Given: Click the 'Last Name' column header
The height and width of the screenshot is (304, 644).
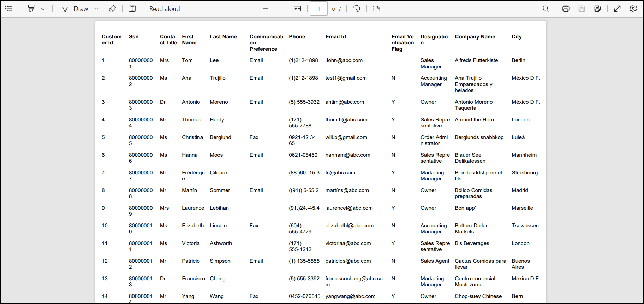Looking at the screenshot, I should (223, 37).
